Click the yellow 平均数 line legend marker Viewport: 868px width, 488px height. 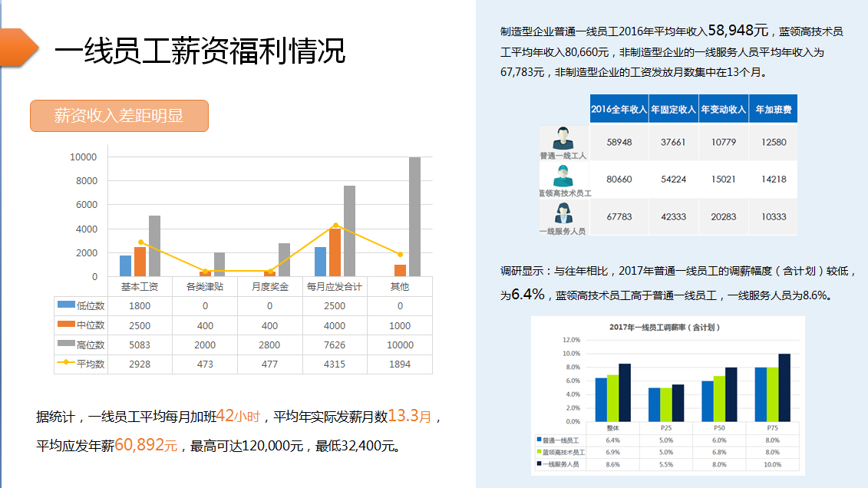click(x=66, y=364)
